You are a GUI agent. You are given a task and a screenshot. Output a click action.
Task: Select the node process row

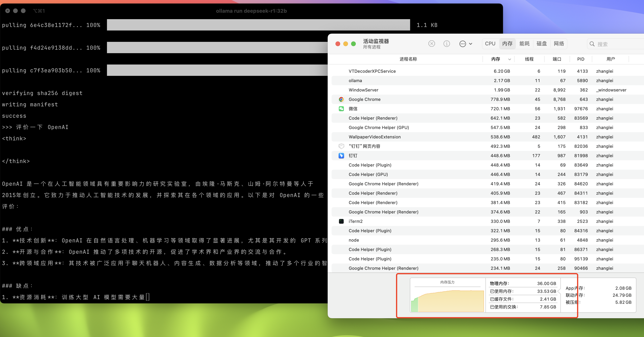click(x=488, y=240)
